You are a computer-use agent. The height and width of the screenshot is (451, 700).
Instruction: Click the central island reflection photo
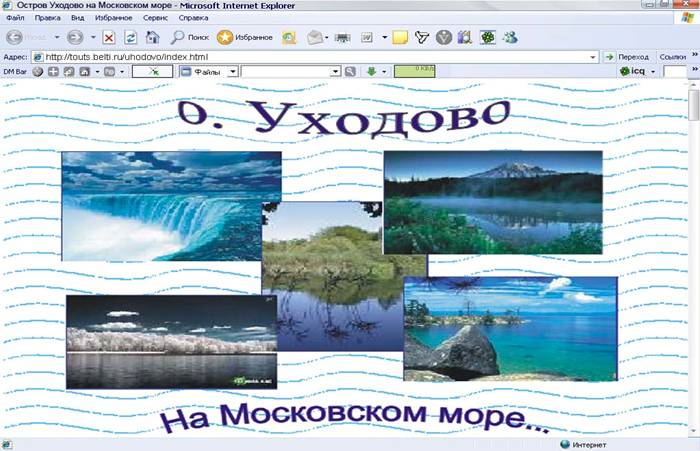(339, 277)
